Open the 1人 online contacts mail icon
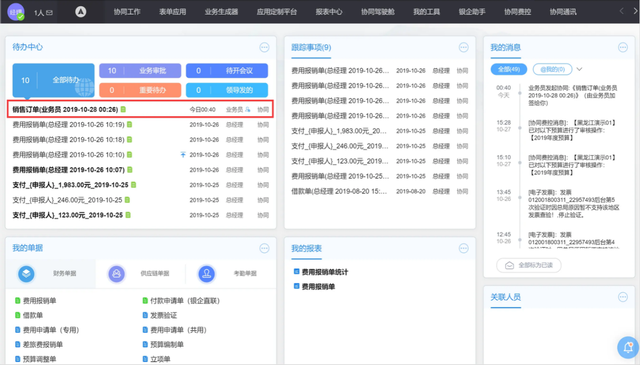Viewport: 640px width, 365px height. [x=49, y=13]
